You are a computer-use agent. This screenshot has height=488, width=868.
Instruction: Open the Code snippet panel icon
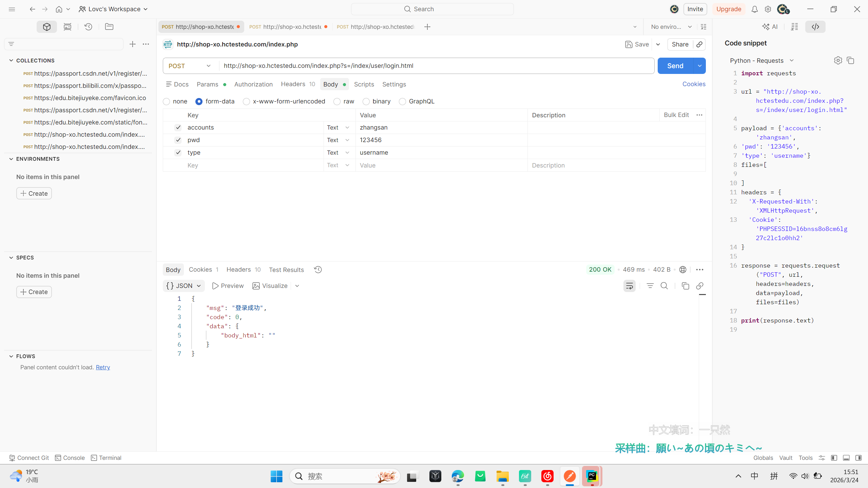[x=815, y=27]
